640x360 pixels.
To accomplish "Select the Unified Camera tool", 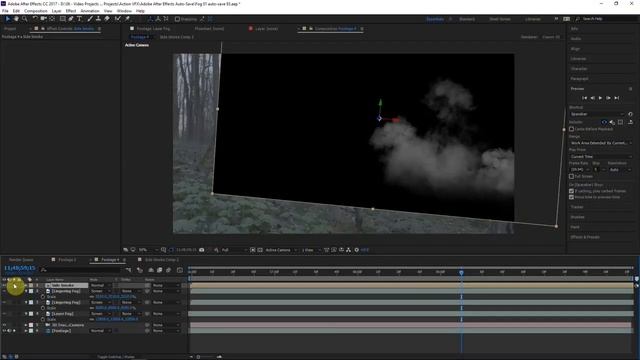I will (43, 19).
